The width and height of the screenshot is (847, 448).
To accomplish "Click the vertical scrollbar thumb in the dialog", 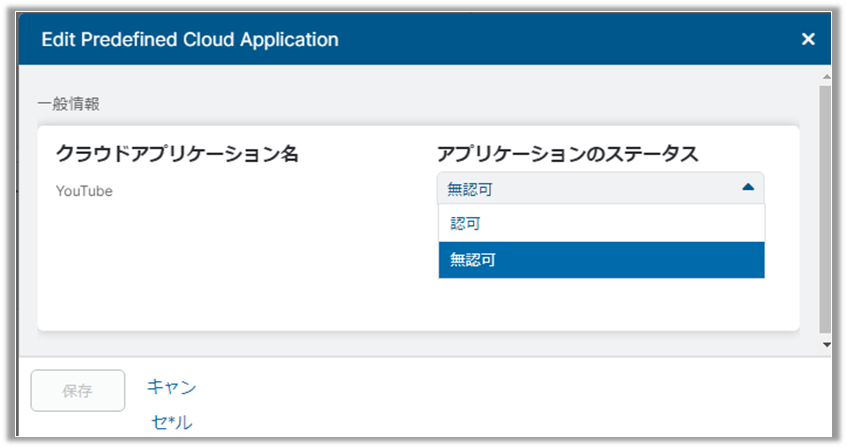I will (825, 209).
